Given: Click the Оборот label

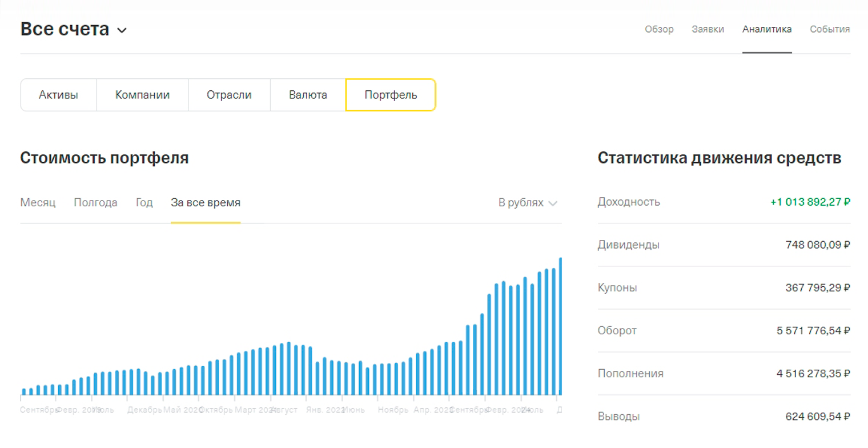Looking at the screenshot, I should [617, 330].
